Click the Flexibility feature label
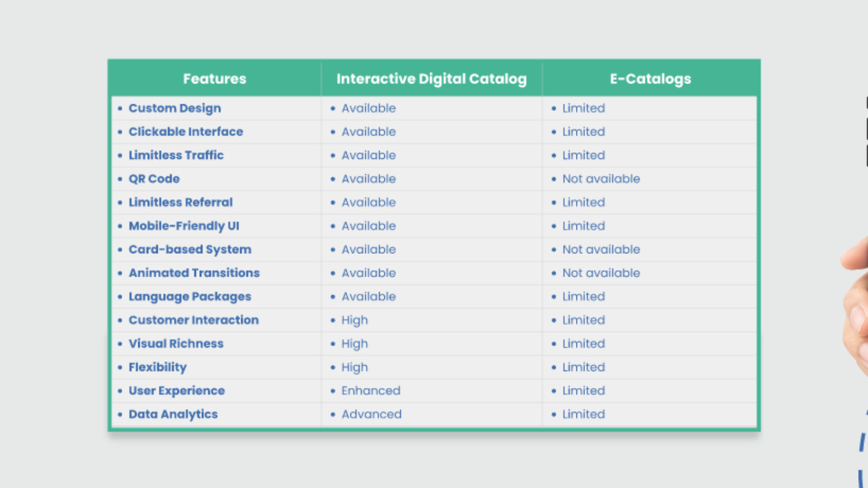 click(x=157, y=367)
